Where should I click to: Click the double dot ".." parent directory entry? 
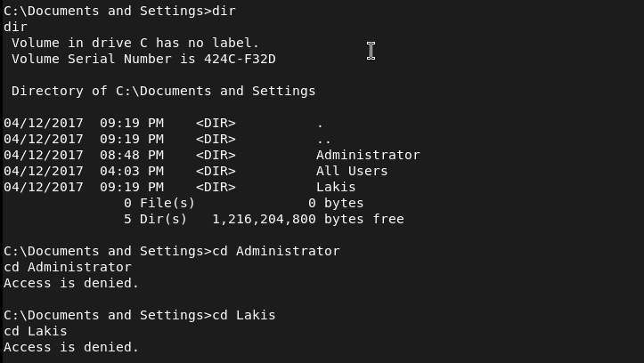(x=323, y=139)
